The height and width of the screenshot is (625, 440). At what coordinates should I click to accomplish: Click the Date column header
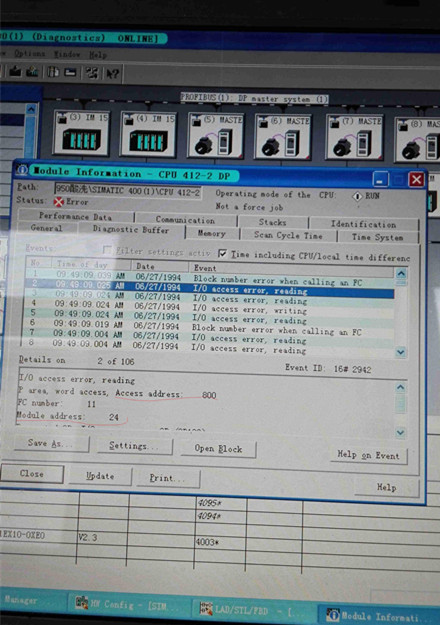160,266
